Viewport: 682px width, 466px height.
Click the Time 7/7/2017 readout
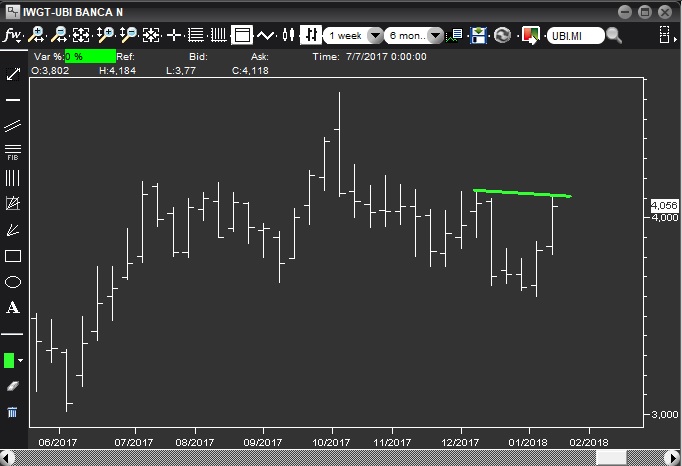point(369,57)
